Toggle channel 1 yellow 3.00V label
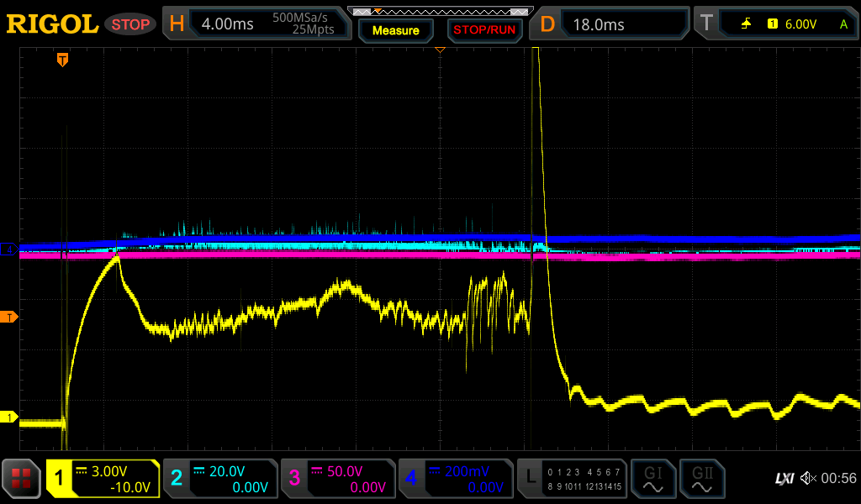Screen dimensions: 861x504 point(103,479)
